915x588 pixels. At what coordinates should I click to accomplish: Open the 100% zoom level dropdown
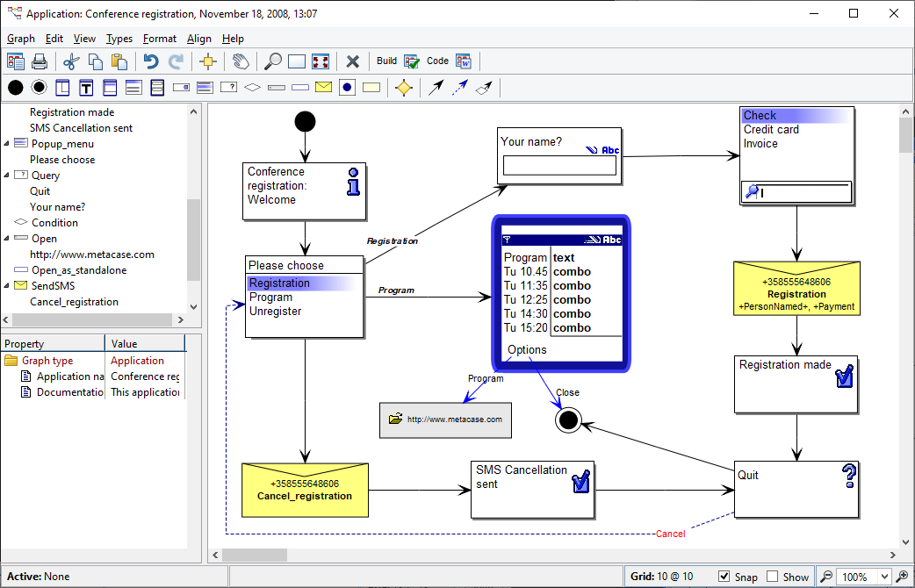pos(884,577)
